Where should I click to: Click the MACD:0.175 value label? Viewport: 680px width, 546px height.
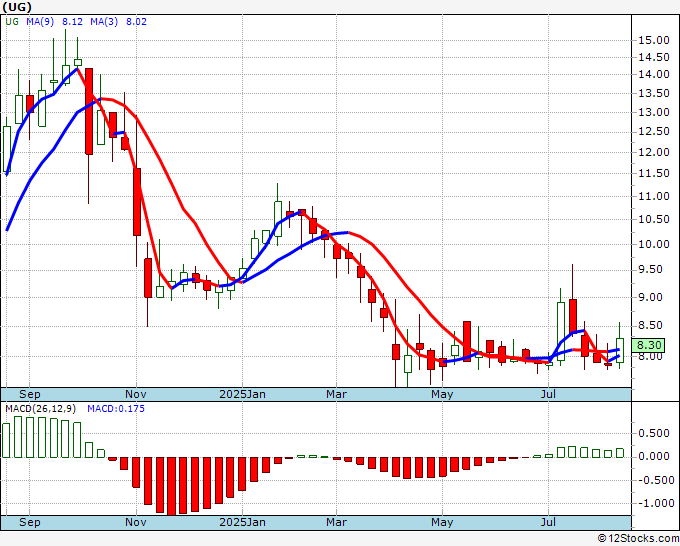click(116, 409)
